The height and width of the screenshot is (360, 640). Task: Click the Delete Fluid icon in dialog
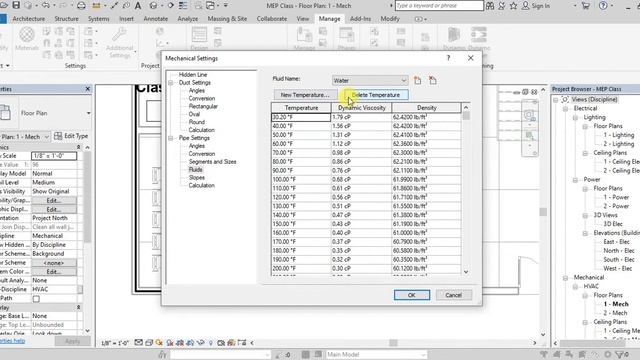tap(433, 80)
